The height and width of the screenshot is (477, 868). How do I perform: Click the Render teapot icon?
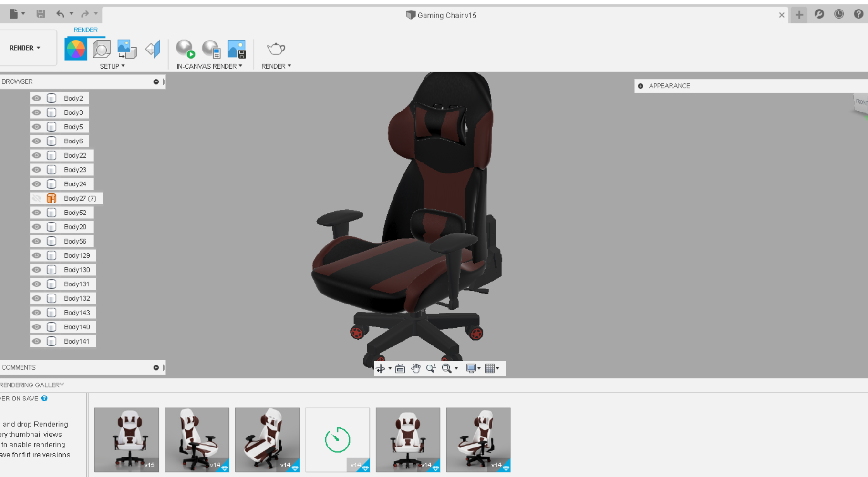coord(276,49)
